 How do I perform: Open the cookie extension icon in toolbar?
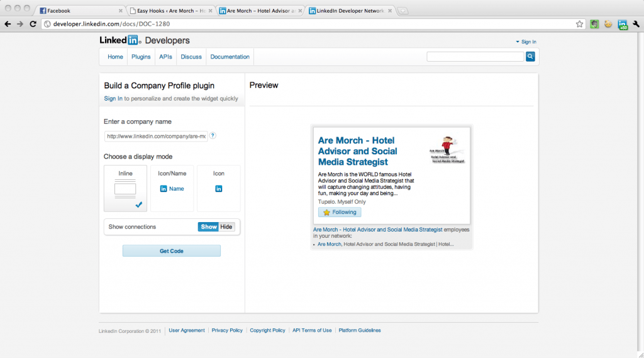[608, 25]
